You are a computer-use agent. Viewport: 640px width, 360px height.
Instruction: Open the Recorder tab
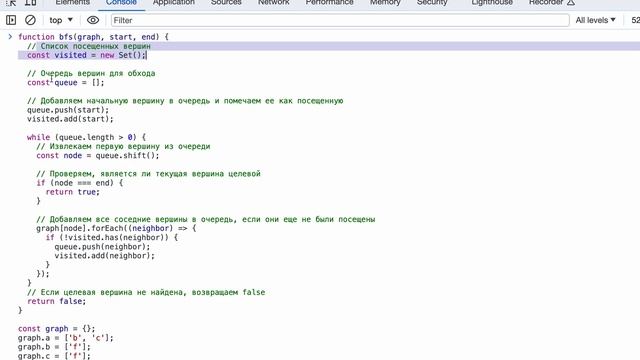point(551,2)
